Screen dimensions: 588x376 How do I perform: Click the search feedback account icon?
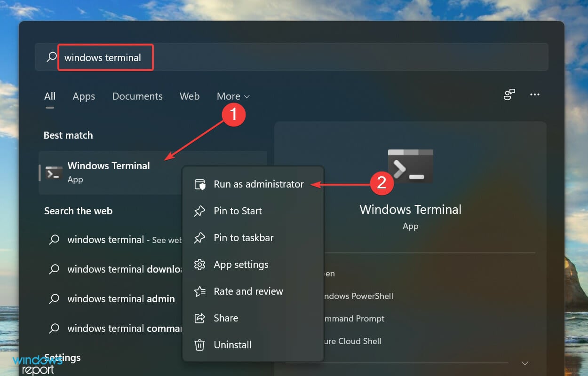click(x=509, y=94)
